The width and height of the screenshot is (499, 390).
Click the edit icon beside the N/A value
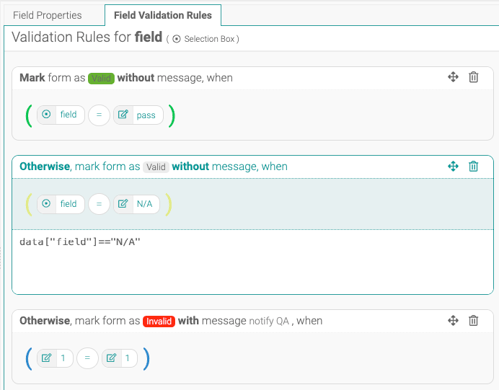click(x=123, y=204)
